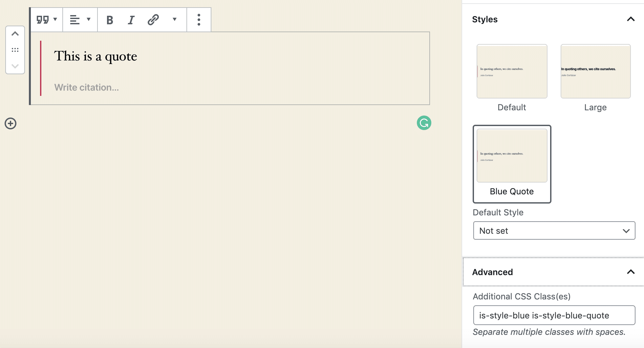The image size is (644, 348).
Task: Collapse the Advanced section
Action: (631, 272)
